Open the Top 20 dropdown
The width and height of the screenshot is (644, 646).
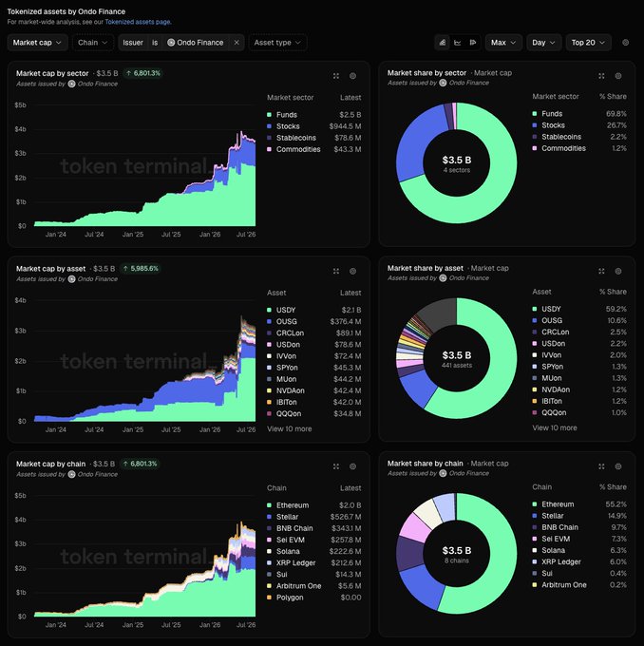[x=588, y=43]
